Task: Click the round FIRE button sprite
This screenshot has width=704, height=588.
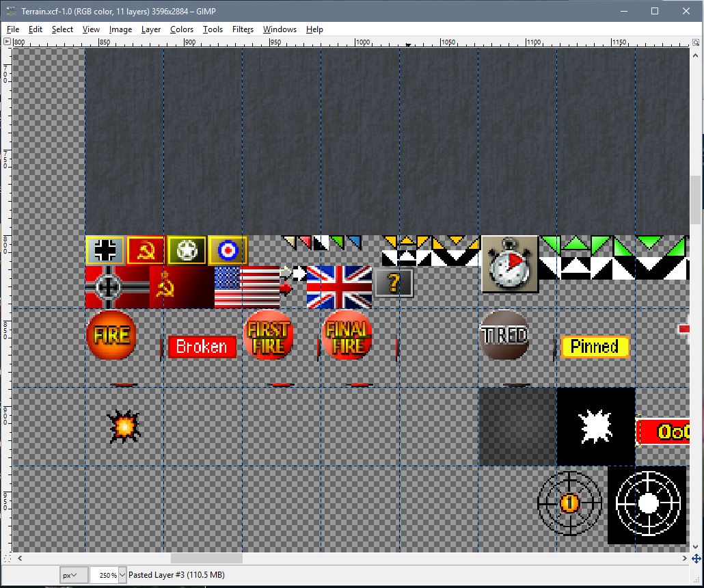Action: [111, 335]
